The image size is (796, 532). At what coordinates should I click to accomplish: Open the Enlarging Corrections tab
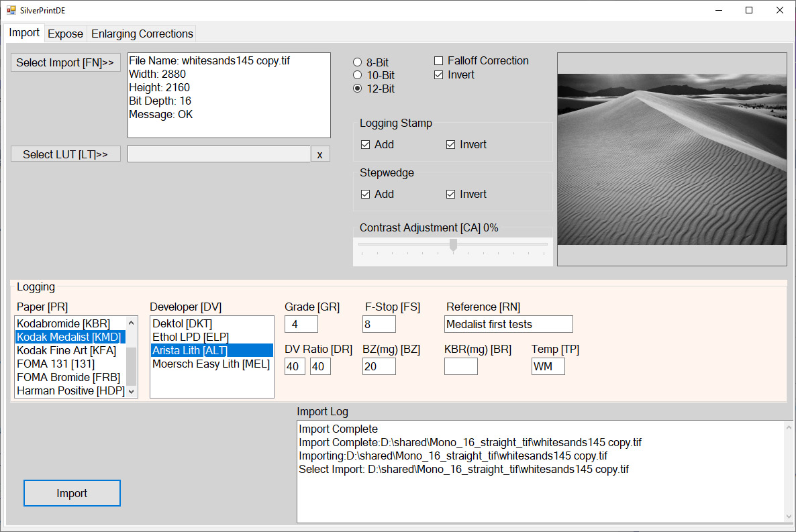click(142, 34)
